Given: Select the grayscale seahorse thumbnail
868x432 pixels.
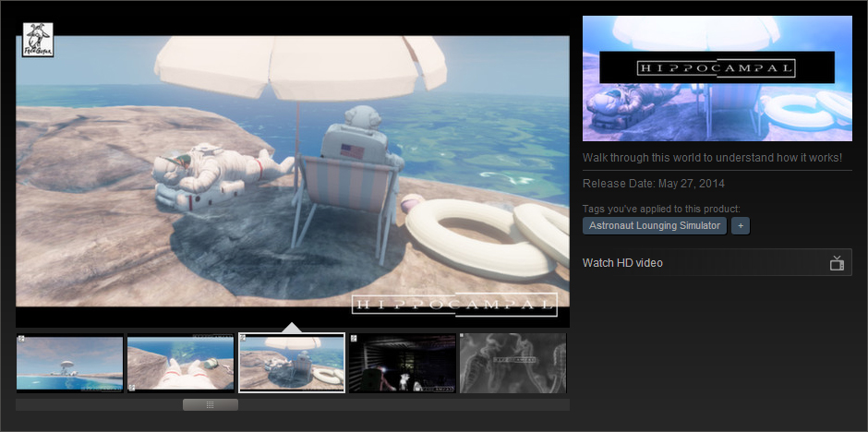Looking at the screenshot, I should (x=513, y=363).
